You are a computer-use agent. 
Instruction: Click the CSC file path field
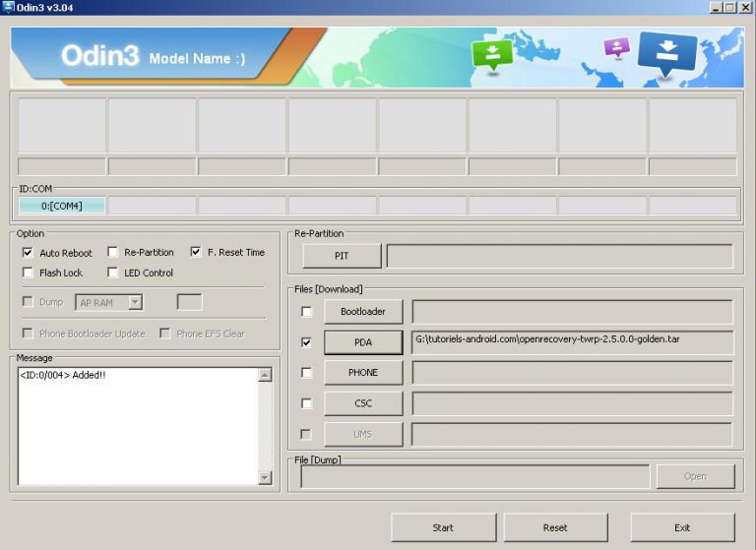(572, 403)
